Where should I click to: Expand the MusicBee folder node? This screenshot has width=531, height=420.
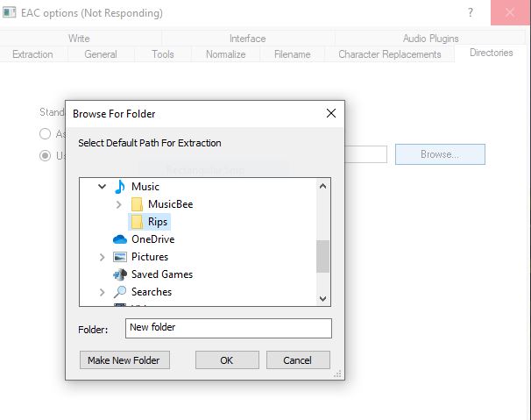coord(118,204)
